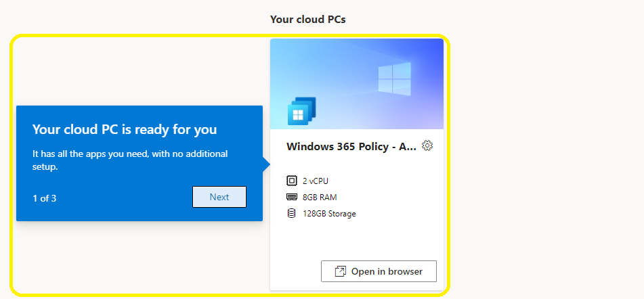Image resolution: width=644 pixels, height=299 pixels.
Task: Click the 2 vCPU specification text
Action: (316, 181)
